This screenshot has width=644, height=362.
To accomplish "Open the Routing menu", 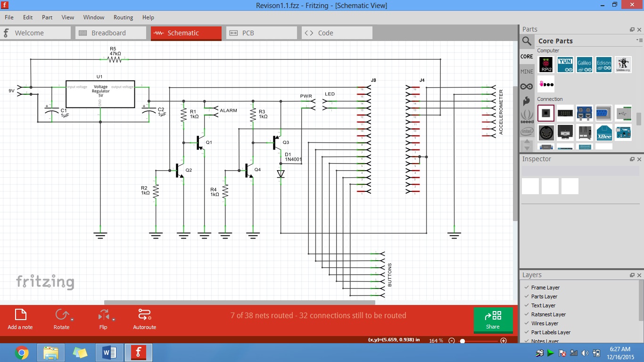I will (x=123, y=17).
